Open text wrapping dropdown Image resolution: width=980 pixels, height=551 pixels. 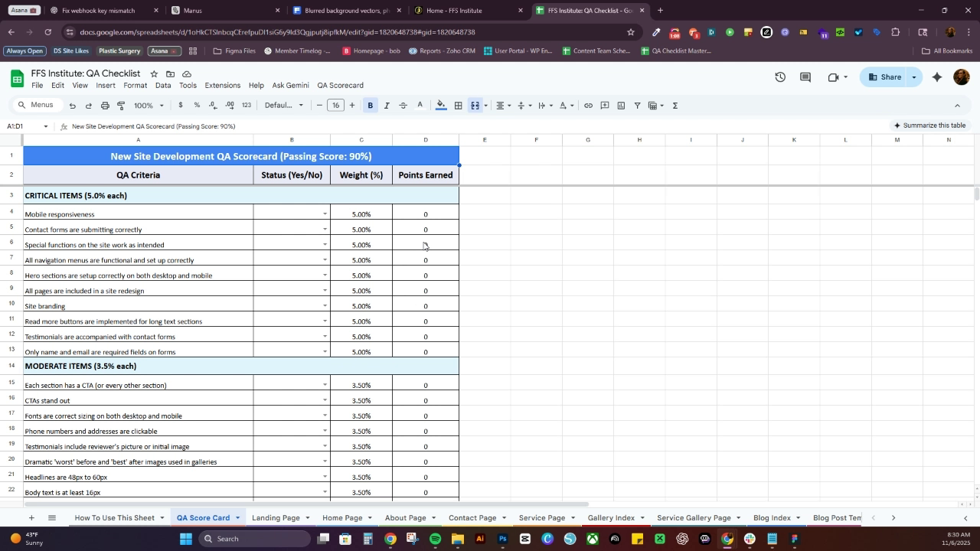(545, 106)
